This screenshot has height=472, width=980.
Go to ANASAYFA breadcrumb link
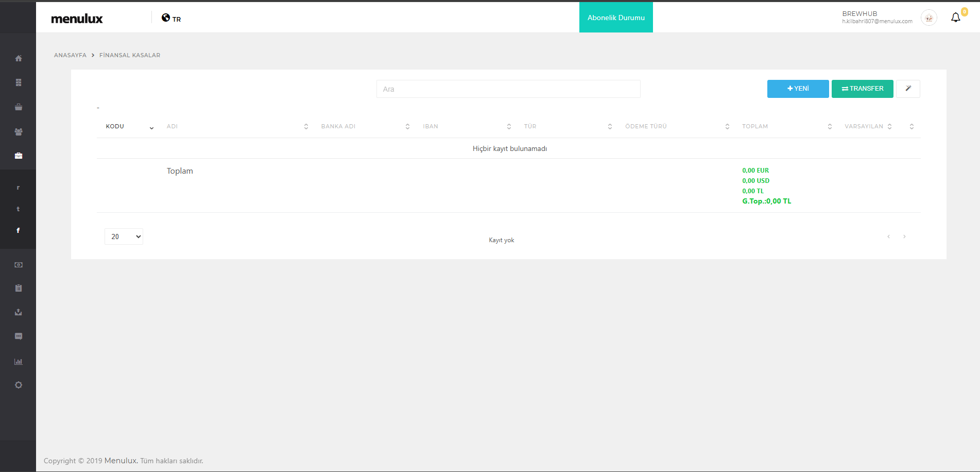point(70,55)
